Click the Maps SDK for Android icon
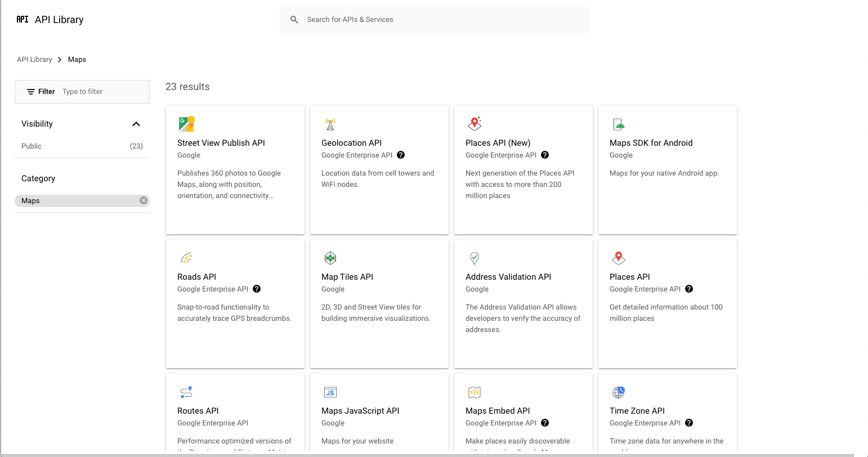Viewport: 868px width, 457px height. (x=619, y=124)
